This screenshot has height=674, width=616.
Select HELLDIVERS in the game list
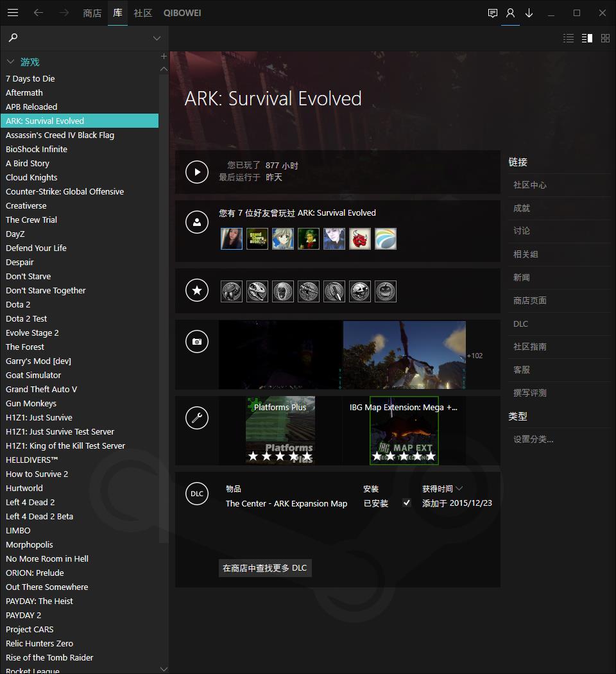point(80,460)
